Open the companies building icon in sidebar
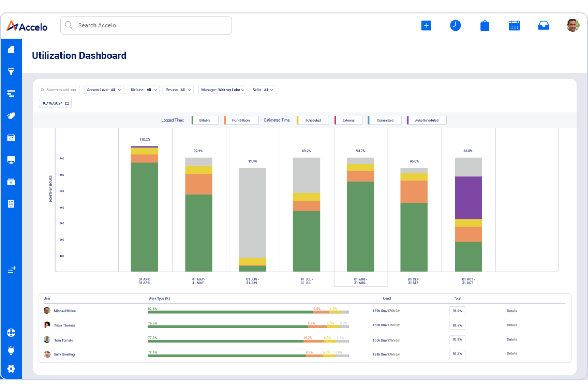The width and height of the screenshot is (588, 392). [x=11, y=49]
